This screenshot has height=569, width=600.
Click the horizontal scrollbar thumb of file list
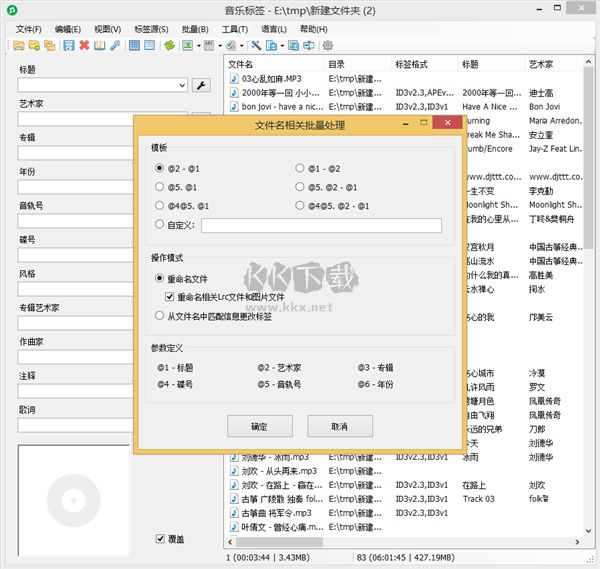point(279,542)
